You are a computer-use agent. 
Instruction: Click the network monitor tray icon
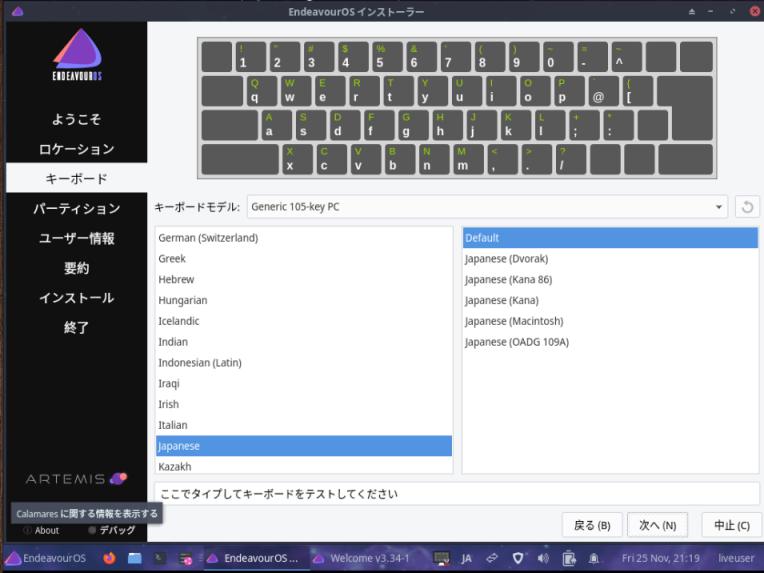(x=441, y=559)
